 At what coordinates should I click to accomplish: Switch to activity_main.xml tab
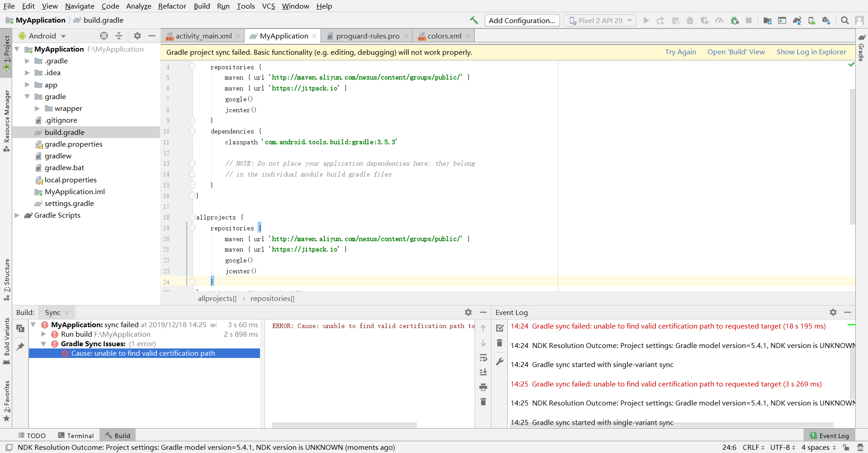click(203, 36)
